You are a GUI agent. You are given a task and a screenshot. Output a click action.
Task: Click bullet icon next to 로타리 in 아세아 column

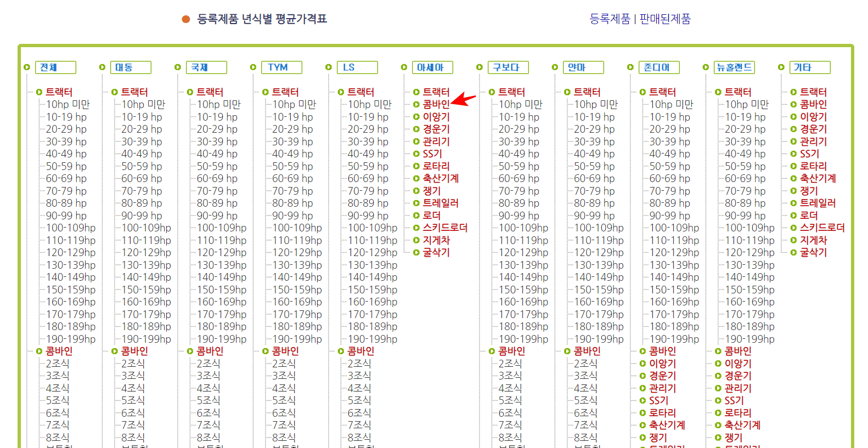pyautogui.click(x=416, y=166)
